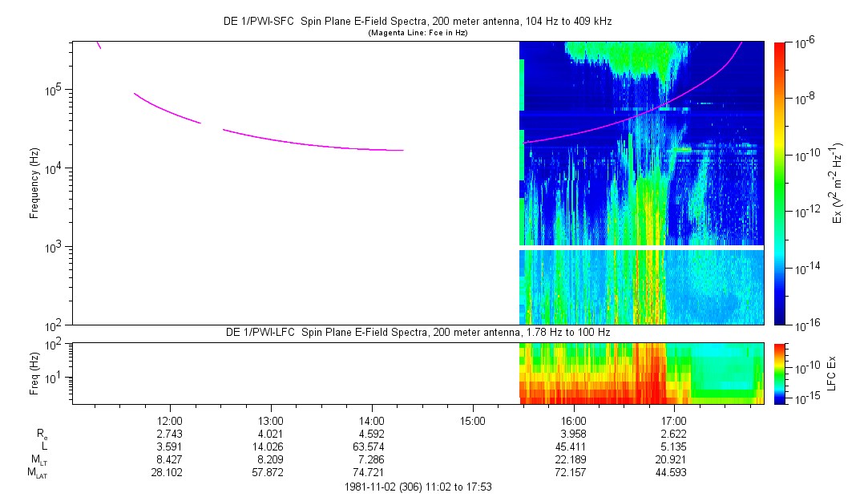
Task: Click the DE 1/PWI-SFC plot title
Action: 417,22
